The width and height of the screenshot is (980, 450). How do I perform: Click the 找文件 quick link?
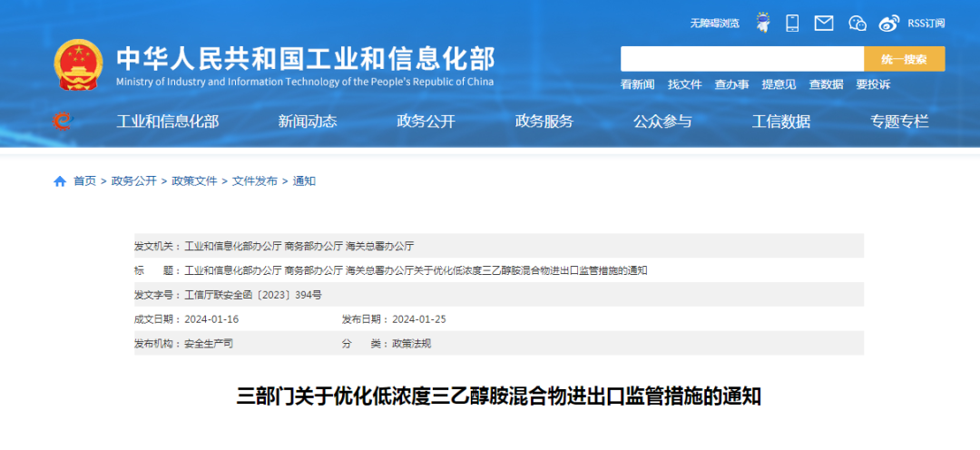pos(684,84)
